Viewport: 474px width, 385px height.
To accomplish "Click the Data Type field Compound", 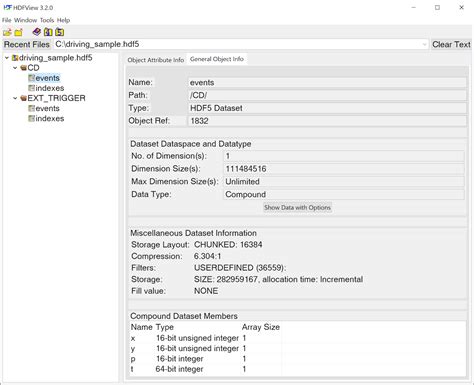I will click(344, 194).
